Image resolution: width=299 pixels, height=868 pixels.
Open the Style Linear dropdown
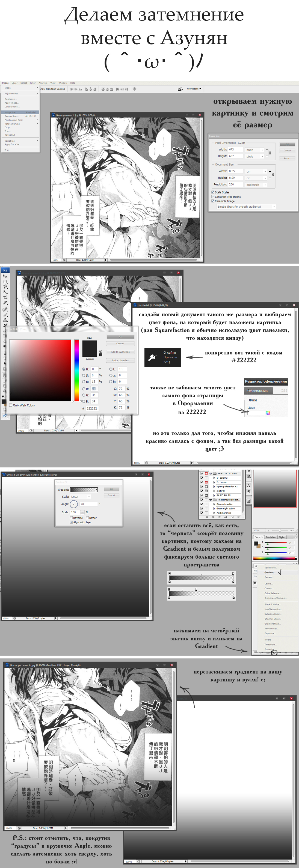(80, 497)
